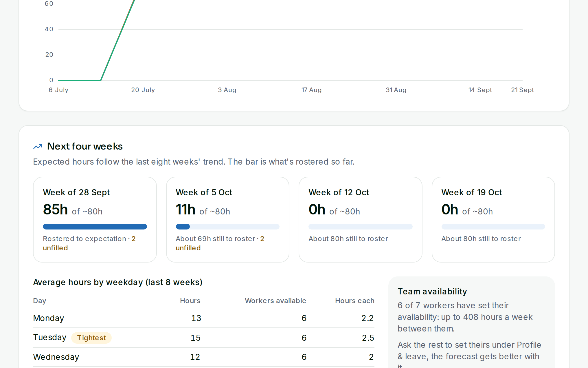Viewport: 588px width, 368px height.
Task: Click the 14 Sept chart axis label
Action: click(480, 90)
